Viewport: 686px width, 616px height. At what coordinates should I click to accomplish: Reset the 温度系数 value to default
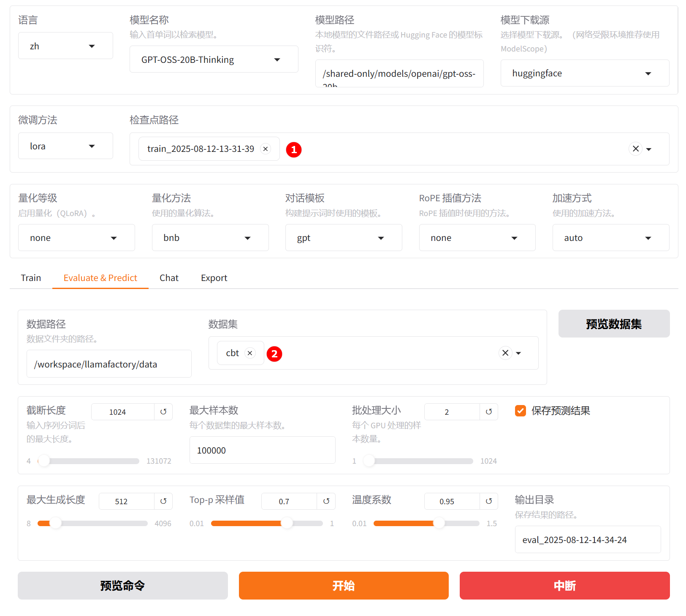[x=489, y=501]
